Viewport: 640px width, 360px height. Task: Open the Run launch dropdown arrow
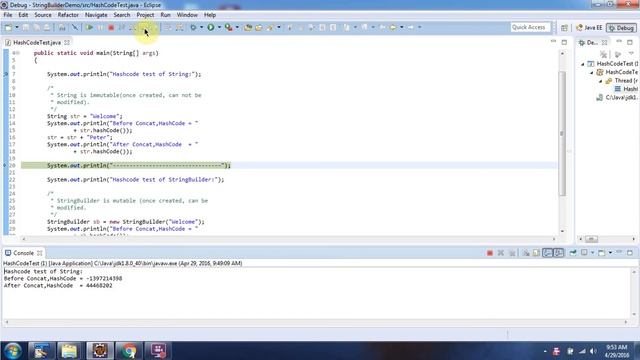(219, 27)
